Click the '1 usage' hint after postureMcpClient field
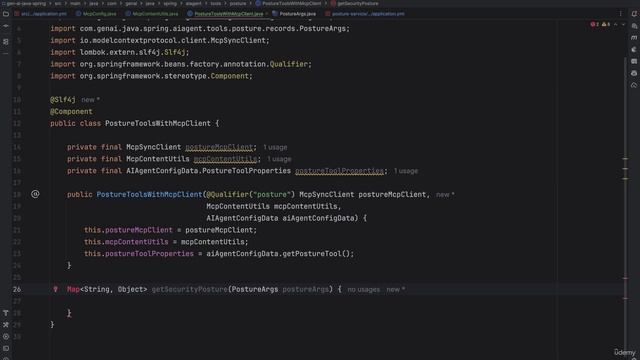Image resolution: width=640 pixels, height=360 pixels. point(275,147)
